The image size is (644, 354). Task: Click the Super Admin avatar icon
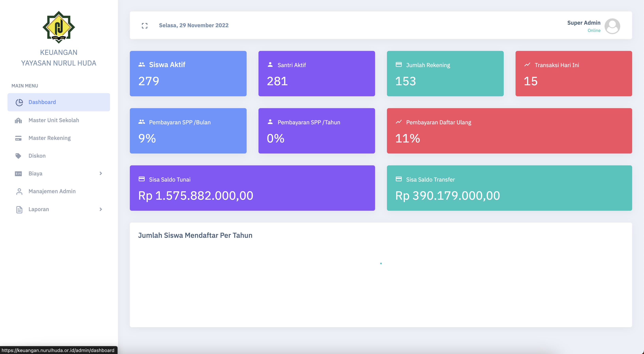612,26
